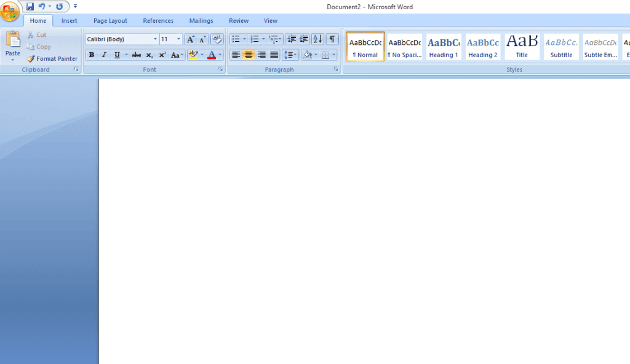Center the text
Image resolution: width=630 pixels, height=364 pixels.
[x=249, y=55]
